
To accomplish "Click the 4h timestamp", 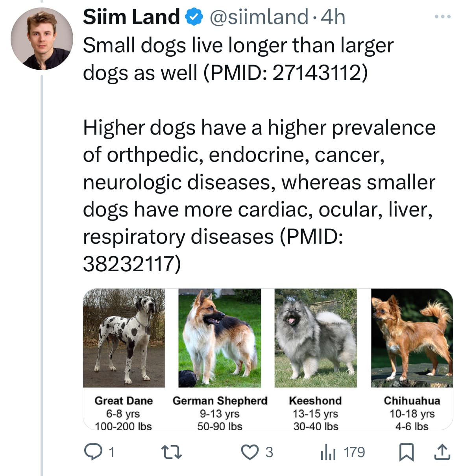I will (x=333, y=17).
